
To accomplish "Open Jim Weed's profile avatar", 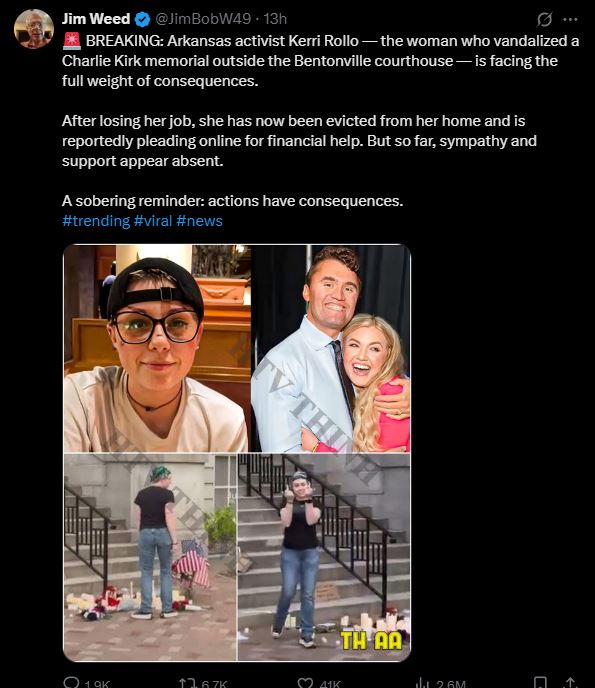I will [x=34, y=29].
